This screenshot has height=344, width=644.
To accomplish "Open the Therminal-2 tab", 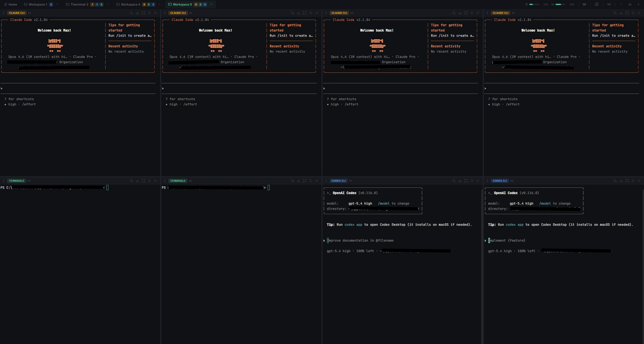I will click(79, 4).
